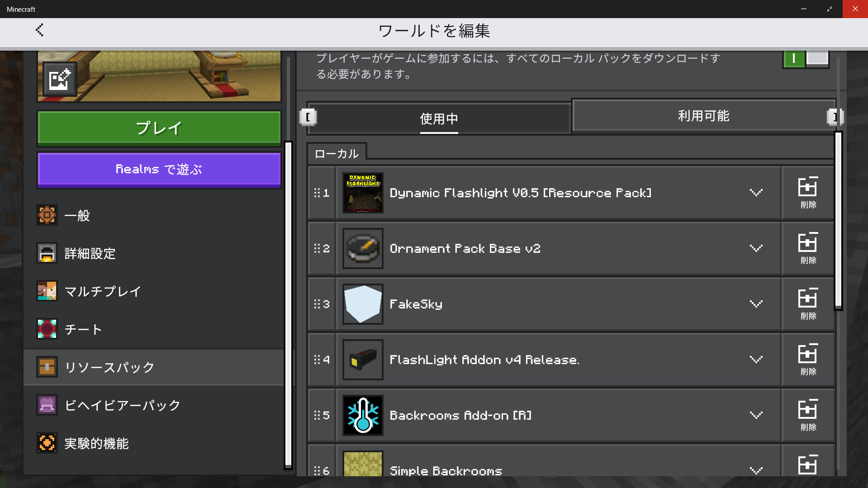Screen dimensions: 868x488
Task: Click the Backrooms Add-on thermometer pack icon
Action: pyautogui.click(x=363, y=416)
